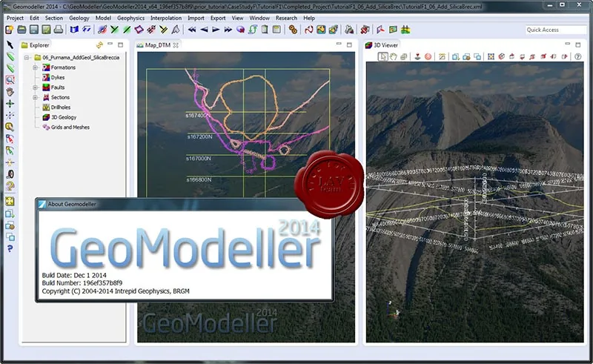The width and height of the screenshot is (593, 364).
Task: Expand the Formations tree node
Action: (35, 67)
